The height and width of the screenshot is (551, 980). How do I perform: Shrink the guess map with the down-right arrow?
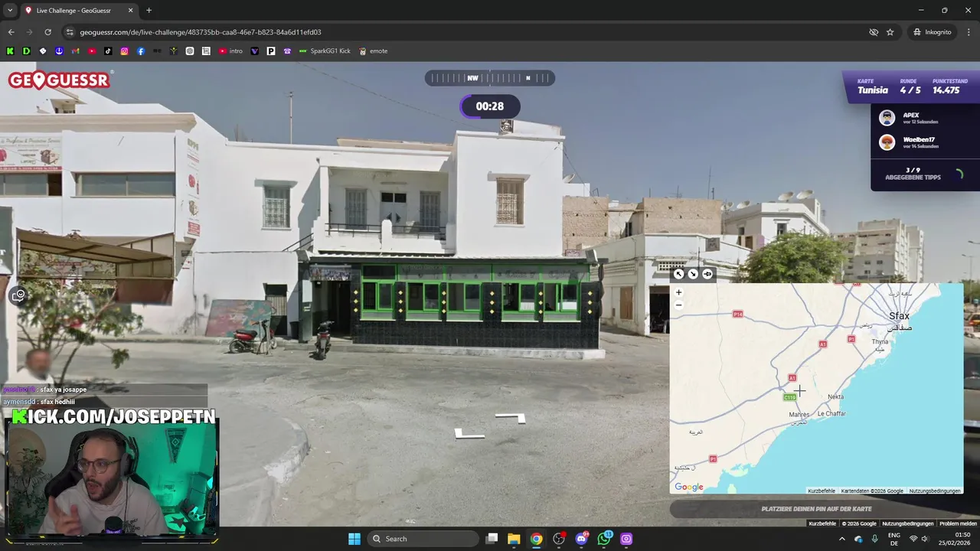tap(693, 274)
